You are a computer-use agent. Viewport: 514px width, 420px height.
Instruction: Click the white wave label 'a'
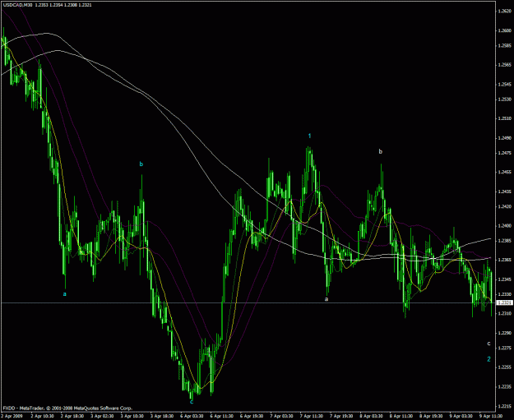pos(326,299)
